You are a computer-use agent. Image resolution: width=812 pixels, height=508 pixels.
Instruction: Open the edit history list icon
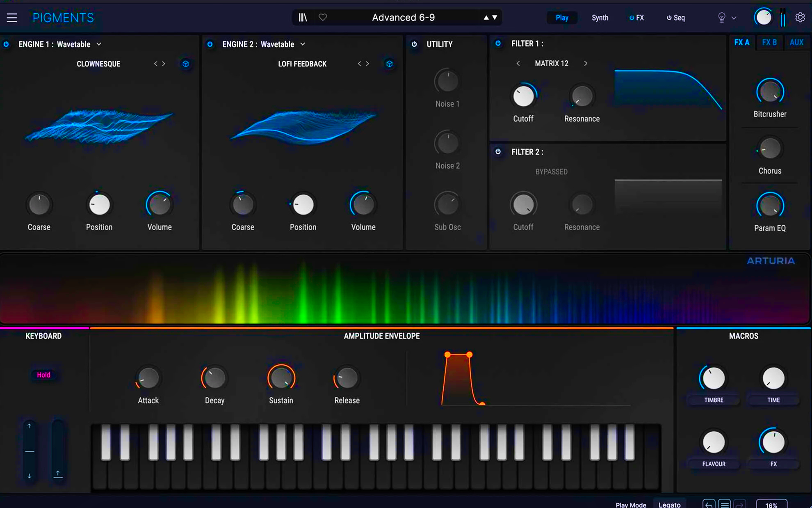(x=724, y=504)
